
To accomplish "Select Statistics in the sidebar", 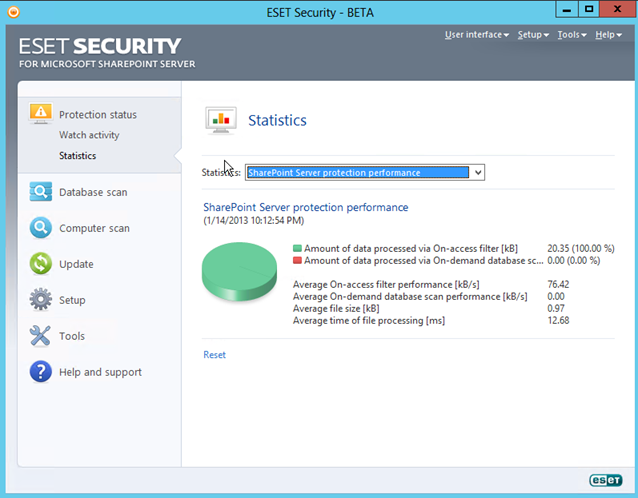I will pyautogui.click(x=77, y=155).
